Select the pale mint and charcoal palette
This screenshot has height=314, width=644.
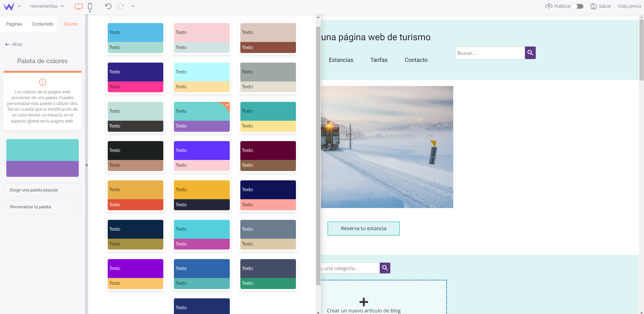pos(135,117)
